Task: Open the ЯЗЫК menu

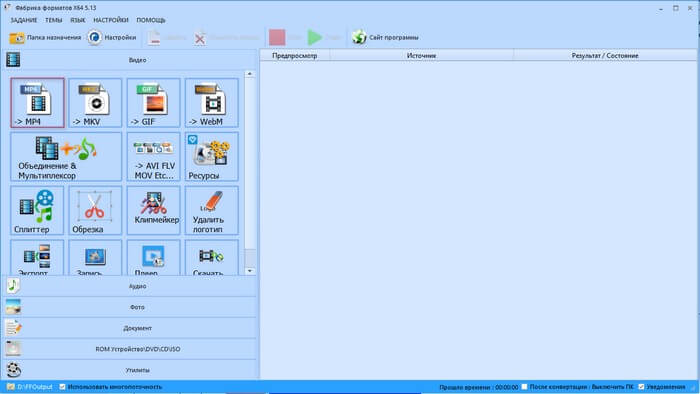Action: 78,20
